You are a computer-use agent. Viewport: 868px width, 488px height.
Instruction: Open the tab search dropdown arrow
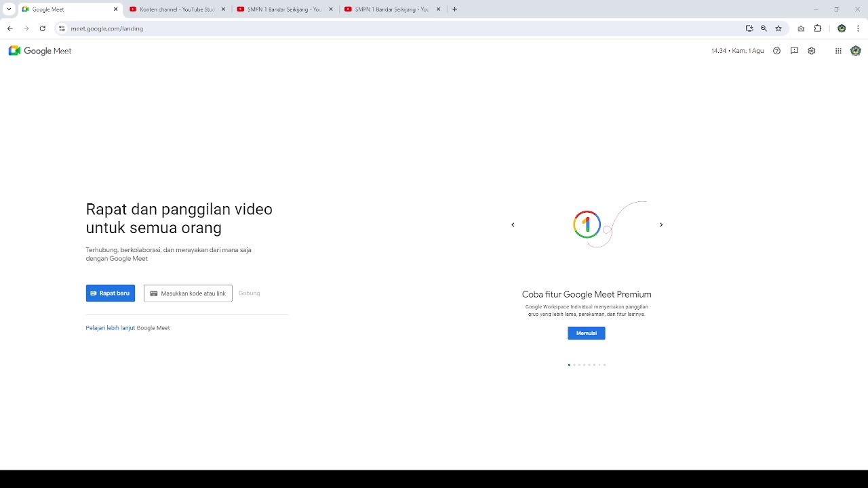[9, 9]
